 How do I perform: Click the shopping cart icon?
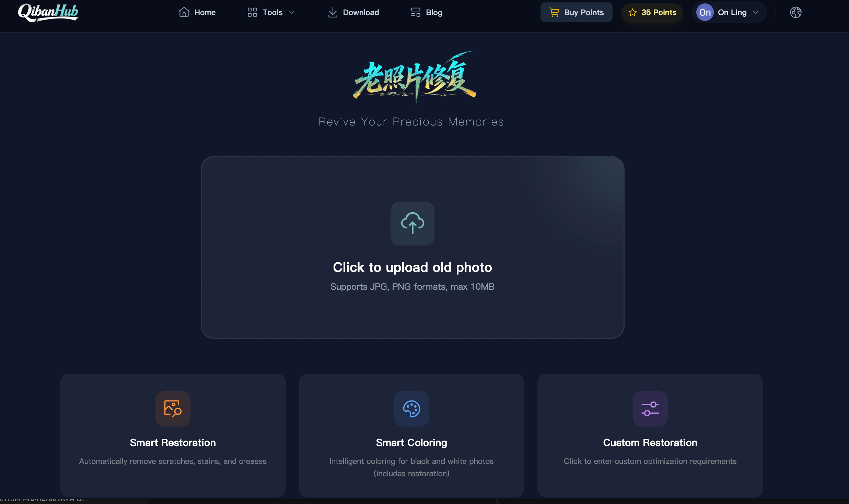[554, 12]
